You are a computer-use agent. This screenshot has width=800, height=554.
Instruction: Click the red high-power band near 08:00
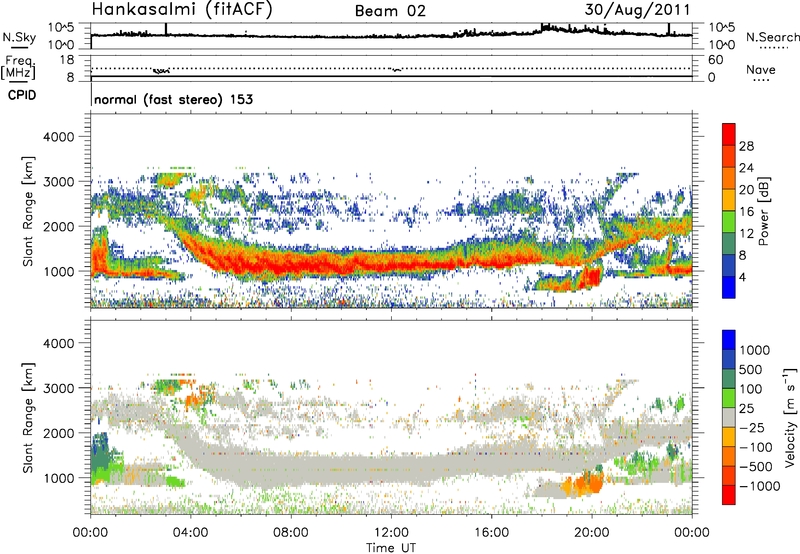[x=291, y=264]
